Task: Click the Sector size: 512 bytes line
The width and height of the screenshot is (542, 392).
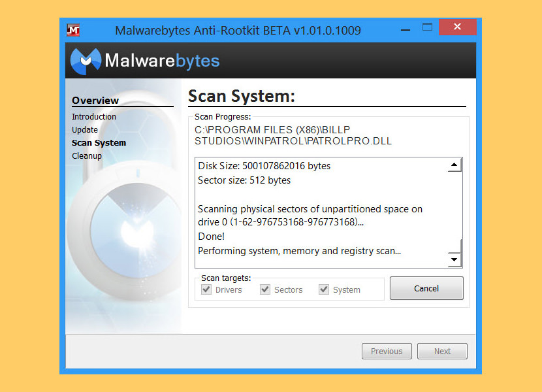Action: click(x=244, y=180)
